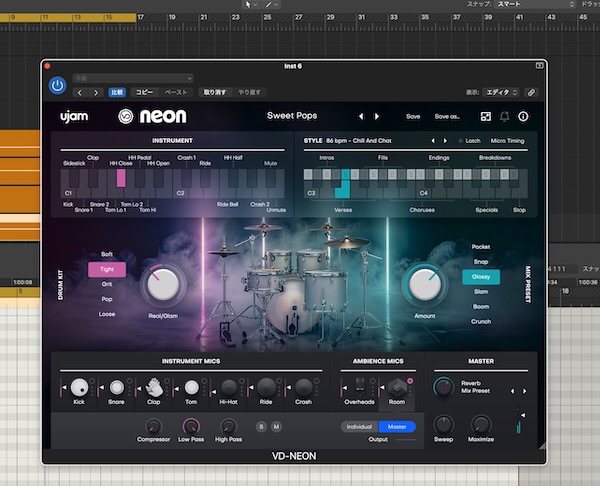Switch output to Master
The width and height of the screenshot is (600, 486).
point(397,427)
